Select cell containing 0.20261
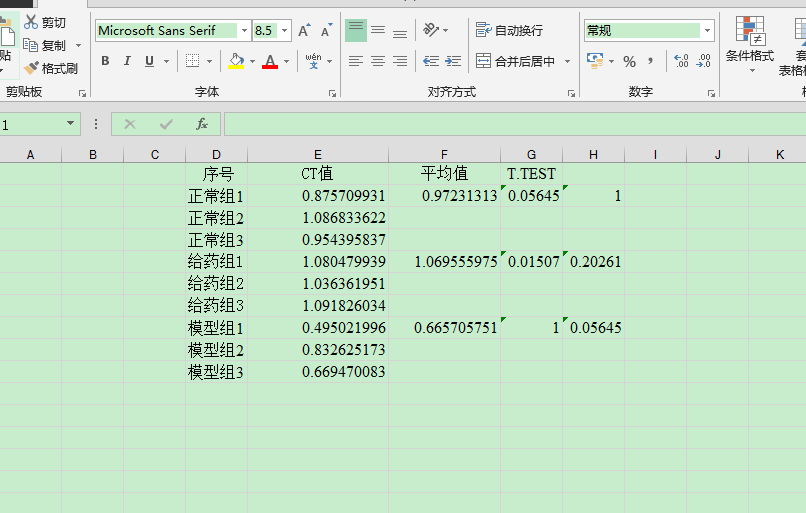Screen dimensions: 806x513 pyautogui.click(x=594, y=262)
